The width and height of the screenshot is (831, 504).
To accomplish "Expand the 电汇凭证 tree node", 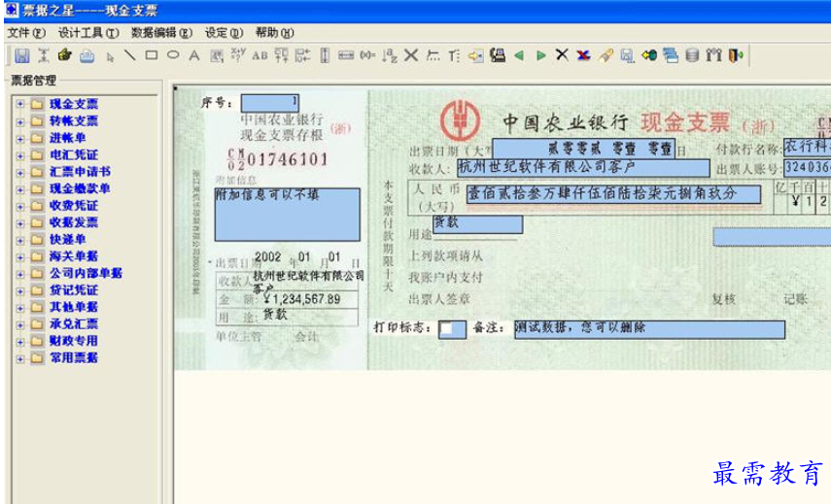I will pyautogui.click(x=20, y=155).
